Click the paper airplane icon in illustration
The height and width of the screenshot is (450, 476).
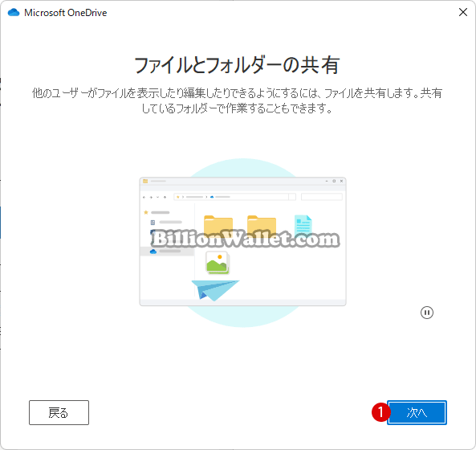point(215,290)
